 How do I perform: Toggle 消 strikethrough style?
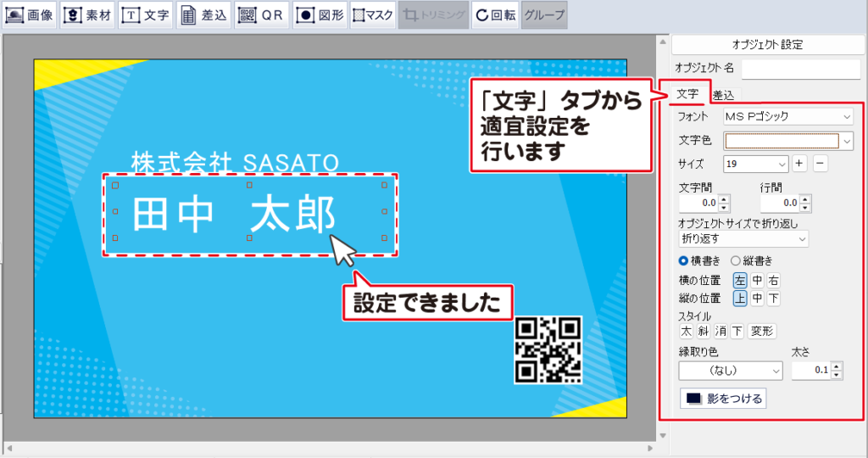(721, 331)
